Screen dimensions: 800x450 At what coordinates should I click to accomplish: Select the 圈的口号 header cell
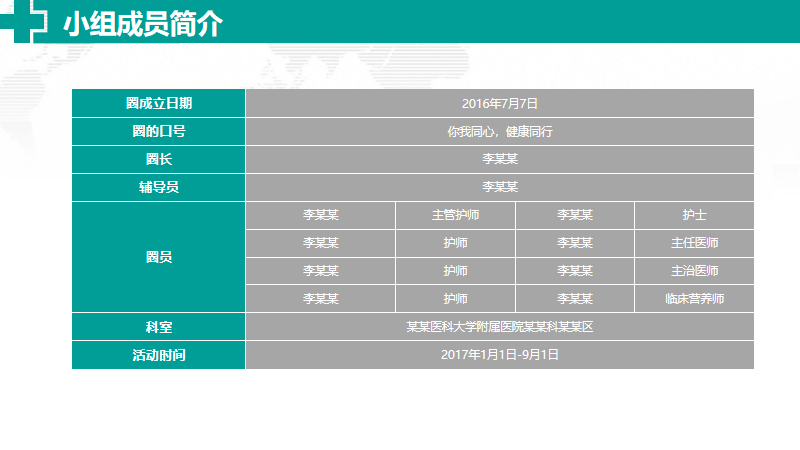pyautogui.click(x=159, y=131)
